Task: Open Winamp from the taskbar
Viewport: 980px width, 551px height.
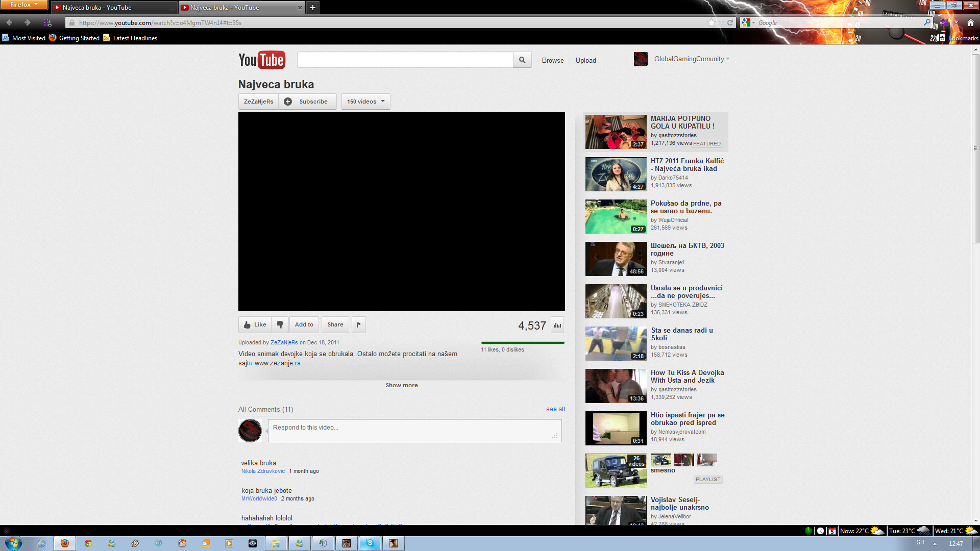Action: 135,543
